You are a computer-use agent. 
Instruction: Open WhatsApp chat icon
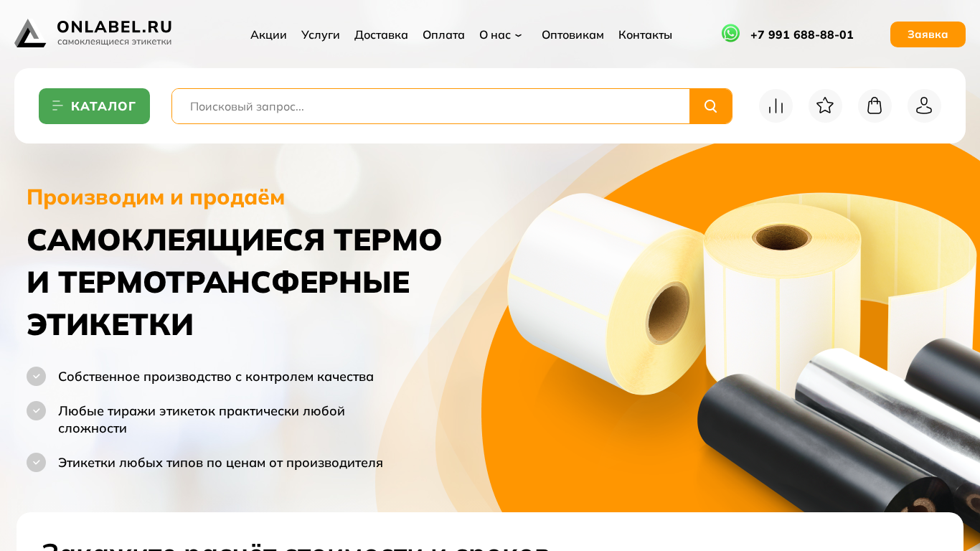pyautogui.click(x=730, y=34)
